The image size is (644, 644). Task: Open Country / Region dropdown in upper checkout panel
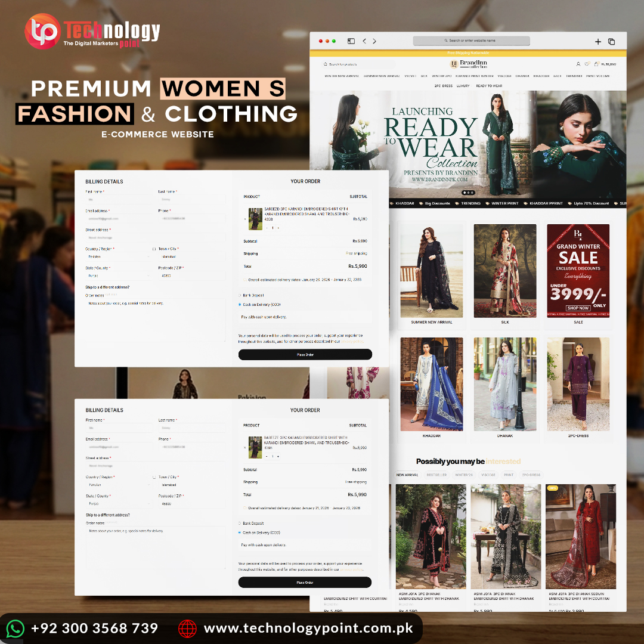[x=119, y=256]
